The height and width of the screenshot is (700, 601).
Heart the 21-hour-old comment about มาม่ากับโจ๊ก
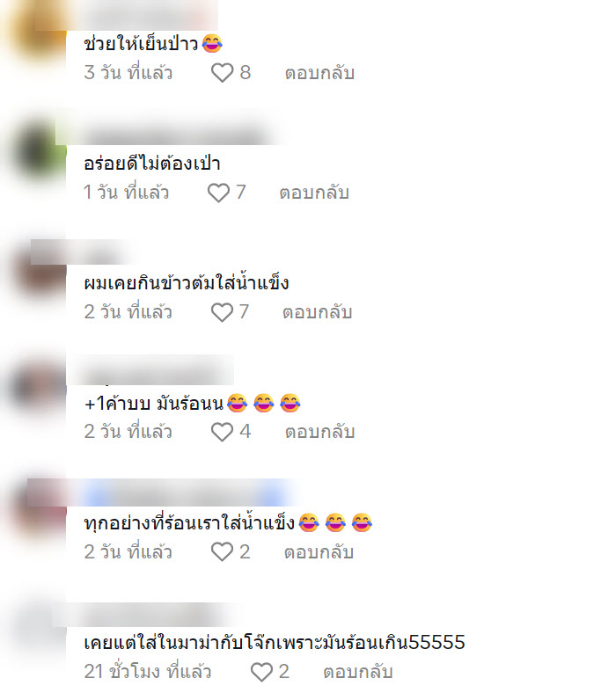click(x=261, y=672)
